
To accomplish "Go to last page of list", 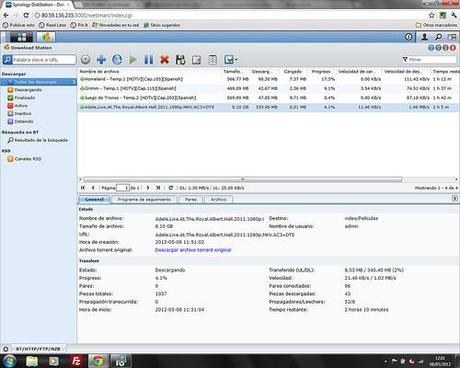I will 158,188.
